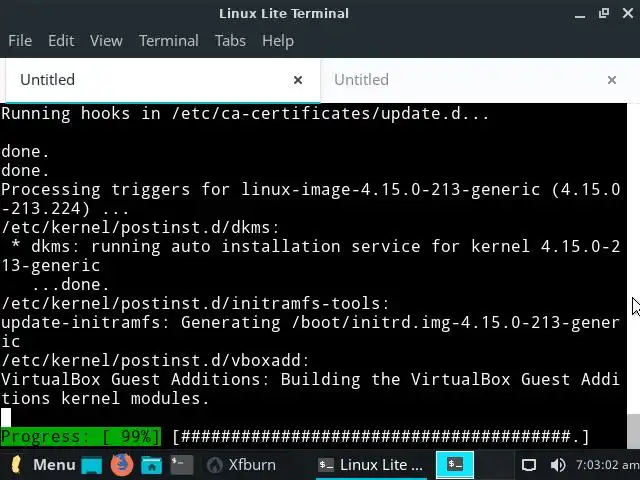The height and width of the screenshot is (480, 640).
Task: Open the Help menu
Action: tap(278, 40)
